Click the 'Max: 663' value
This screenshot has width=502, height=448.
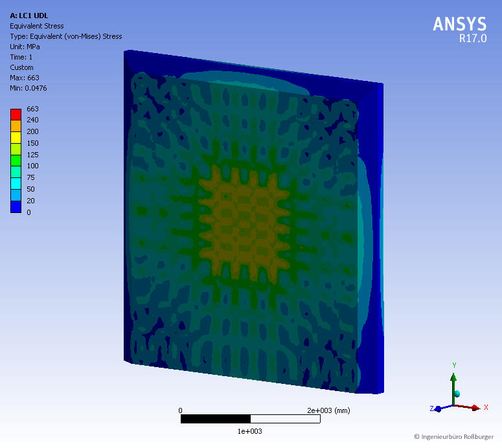click(x=25, y=78)
